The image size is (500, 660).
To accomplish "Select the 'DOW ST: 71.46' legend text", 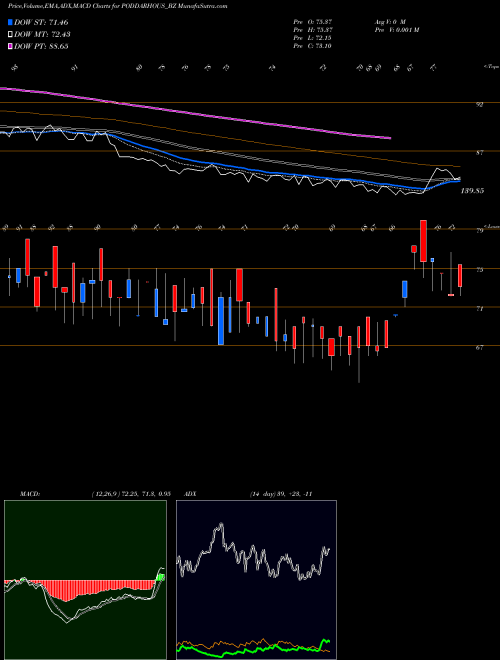I will [41, 22].
